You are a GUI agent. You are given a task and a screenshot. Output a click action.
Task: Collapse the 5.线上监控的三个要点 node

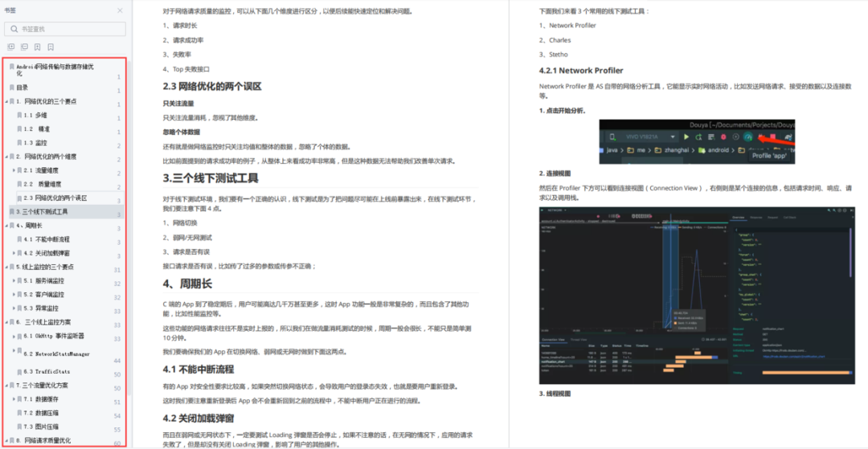[x=6, y=267]
